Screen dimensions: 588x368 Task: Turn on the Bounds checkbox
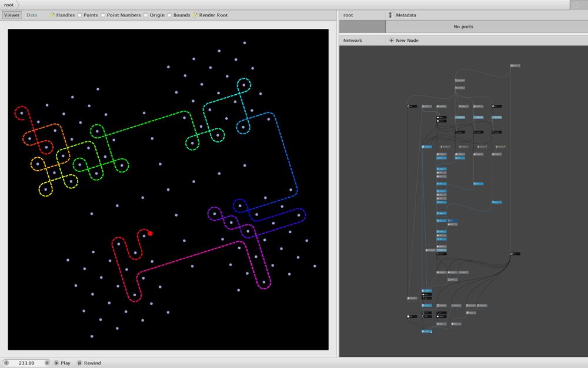coord(169,15)
